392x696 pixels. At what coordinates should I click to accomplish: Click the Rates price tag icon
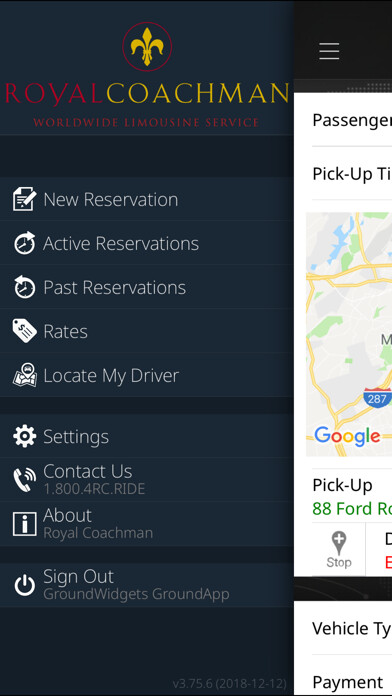tap(24, 331)
